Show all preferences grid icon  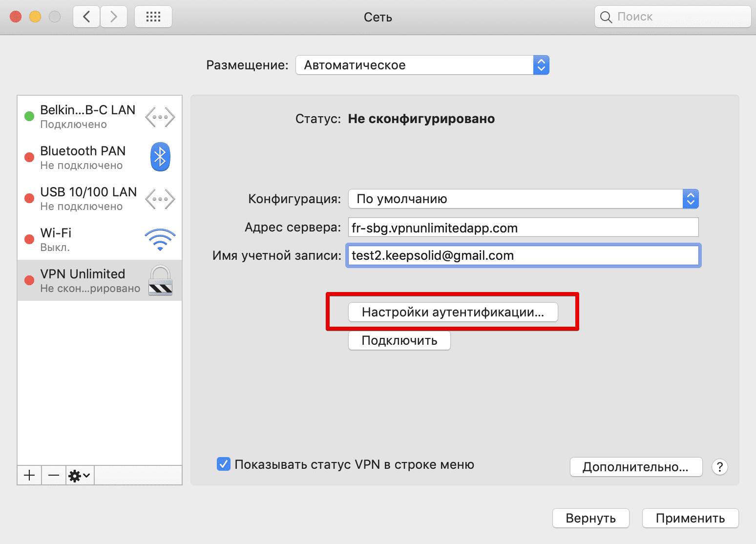click(153, 17)
